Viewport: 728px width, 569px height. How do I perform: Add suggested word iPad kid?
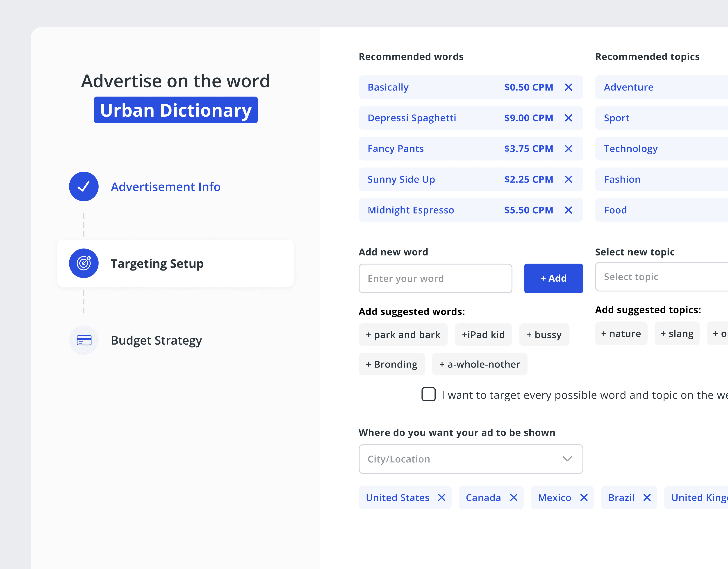tap(483, 334)
